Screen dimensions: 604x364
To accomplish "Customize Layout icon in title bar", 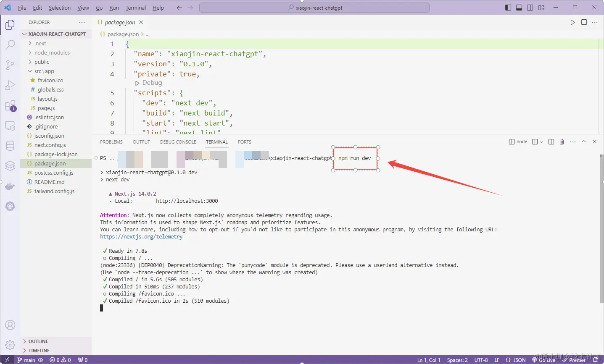I will click(x=541, y=8).
